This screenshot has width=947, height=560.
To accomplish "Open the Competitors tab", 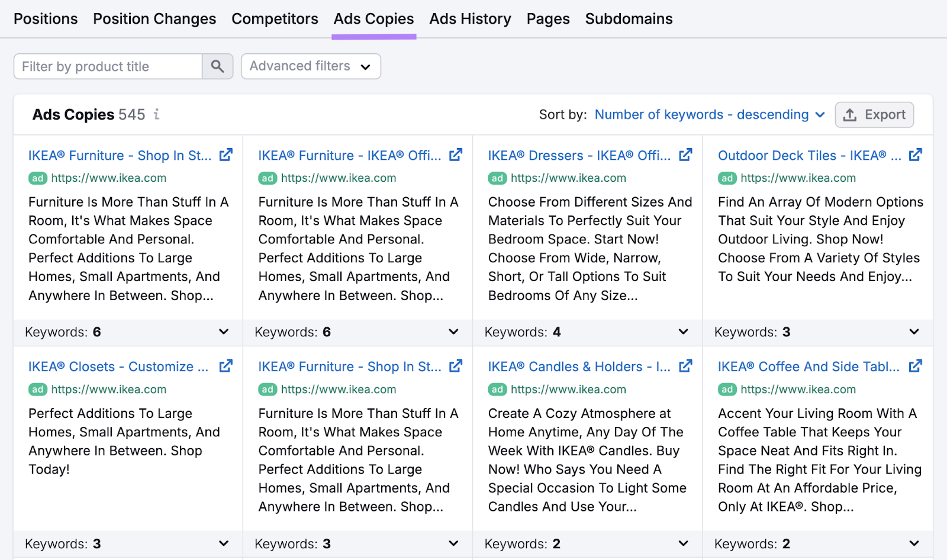I will [x=275, y=18].
